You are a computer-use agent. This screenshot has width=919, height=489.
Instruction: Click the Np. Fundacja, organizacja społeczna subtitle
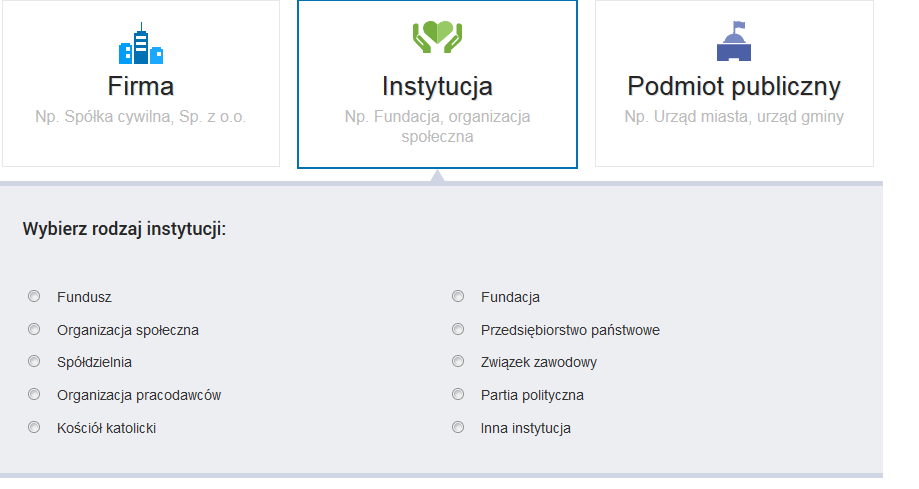(x=437, y=126)
